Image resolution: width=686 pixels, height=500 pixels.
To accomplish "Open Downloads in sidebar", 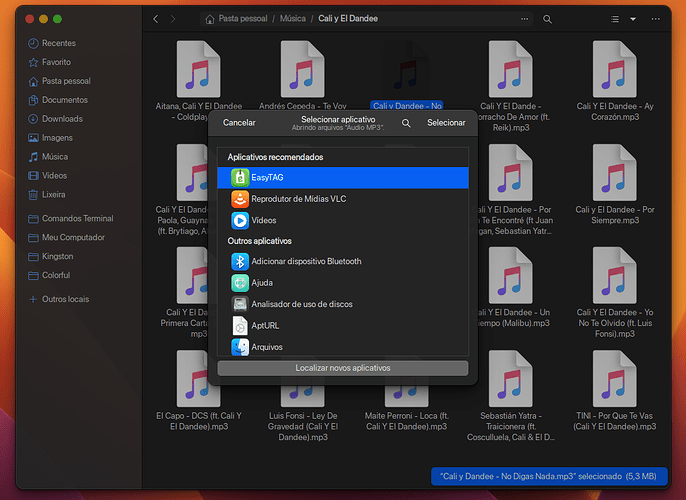I will pos(56,119).
